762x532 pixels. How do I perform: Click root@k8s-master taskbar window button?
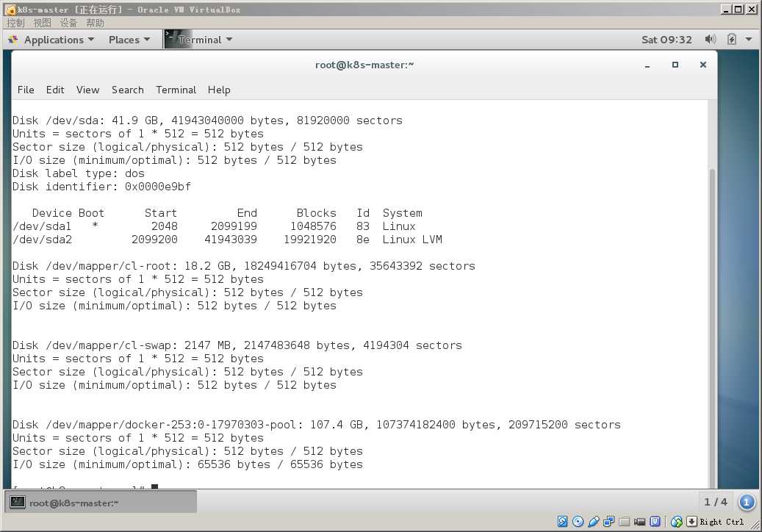tap(101, 502)
